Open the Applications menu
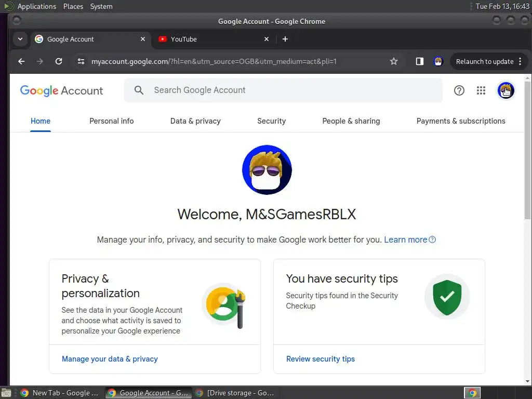 pos(37,6)
